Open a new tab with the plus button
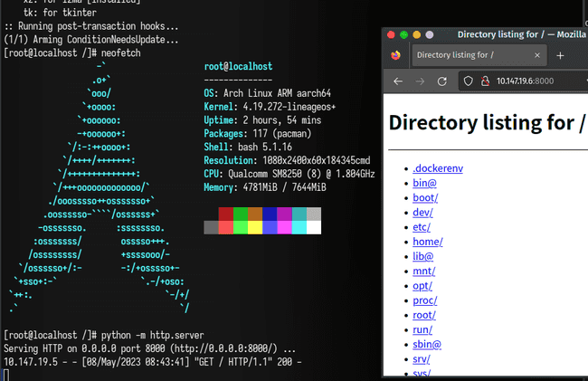This screenshot has height=381, width=588. point(560,55)
